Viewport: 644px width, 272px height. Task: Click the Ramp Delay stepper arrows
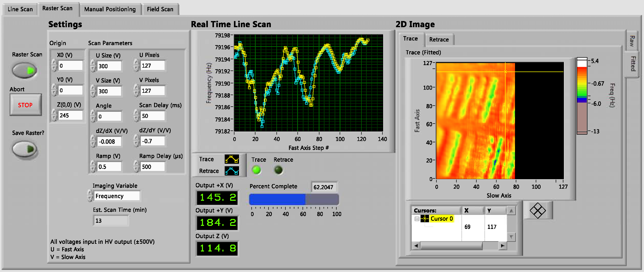tap(136, 167)
